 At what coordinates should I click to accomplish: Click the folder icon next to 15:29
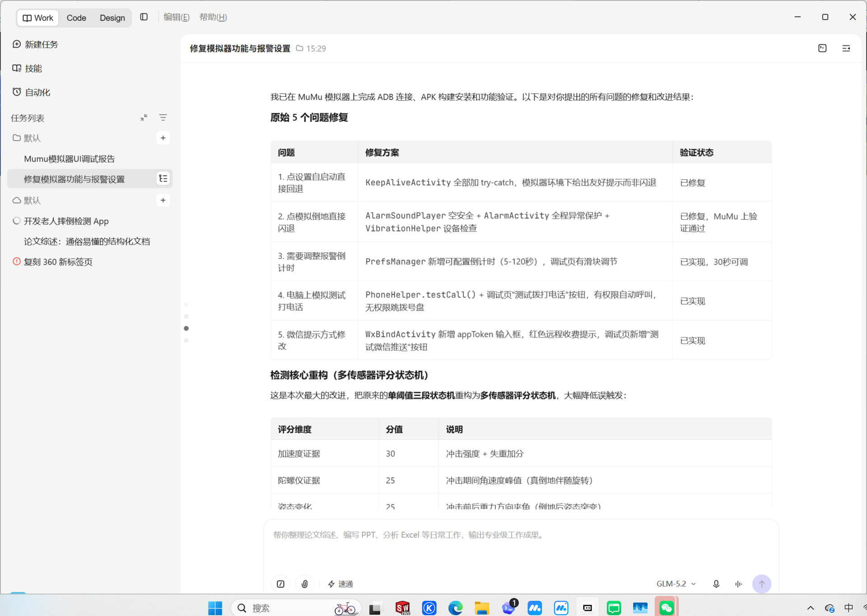(x=299, y=48)
